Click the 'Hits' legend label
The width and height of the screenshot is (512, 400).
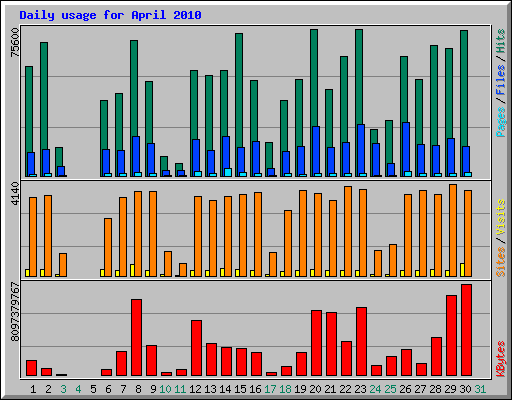point(501,41)
